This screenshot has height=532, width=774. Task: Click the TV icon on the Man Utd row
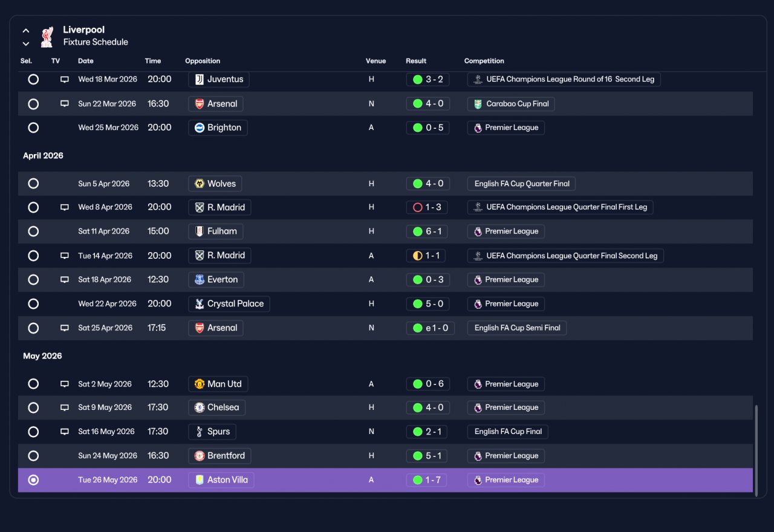65,384
